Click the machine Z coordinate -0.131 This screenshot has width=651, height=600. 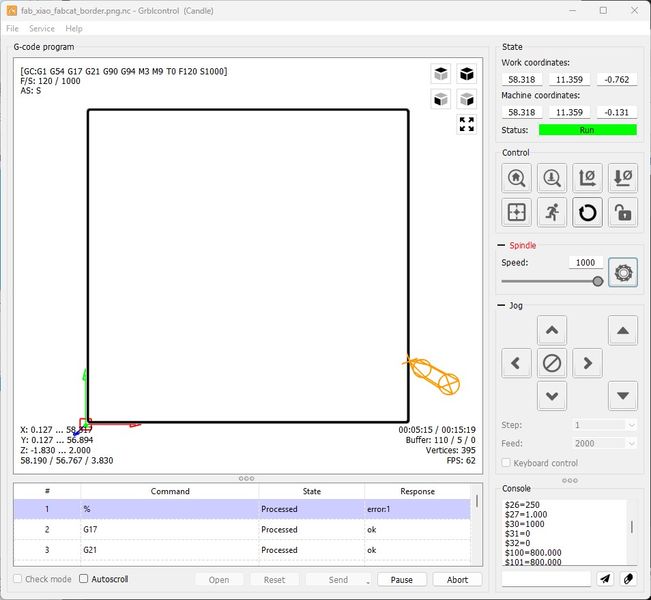point(617,112)
